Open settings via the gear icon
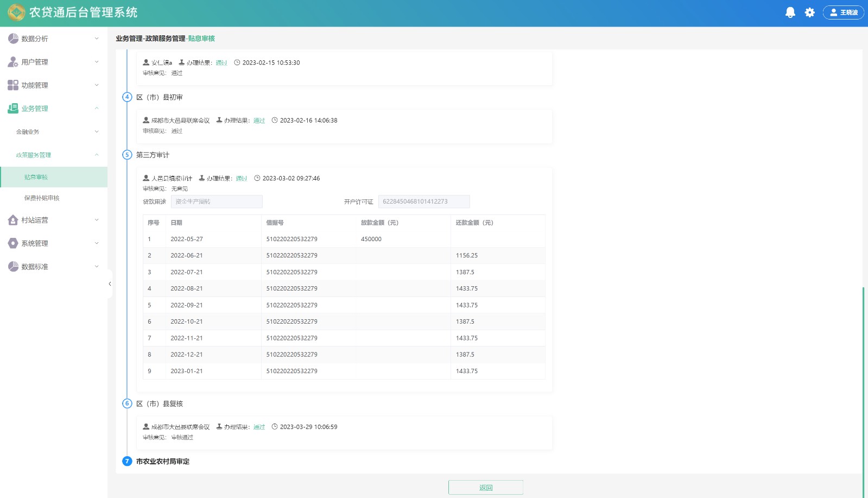868x498 pixels. (809, 12)
